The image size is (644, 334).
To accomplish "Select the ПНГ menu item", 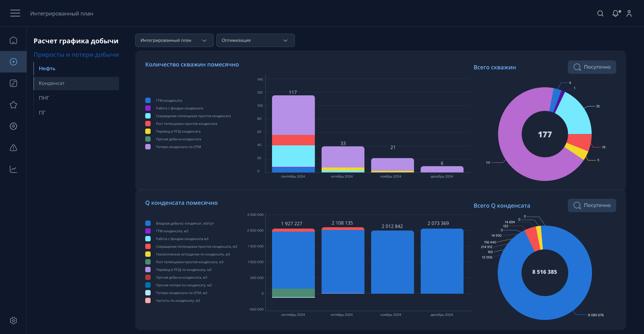I will [x=44, y=98].
